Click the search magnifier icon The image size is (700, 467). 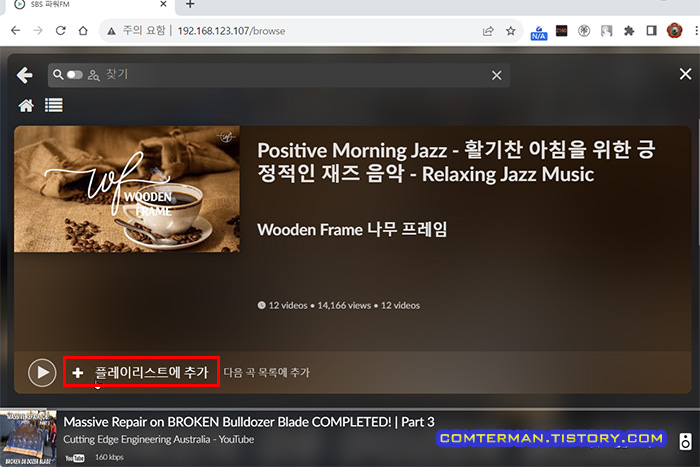pyautogui.click(x=58, y=75)
